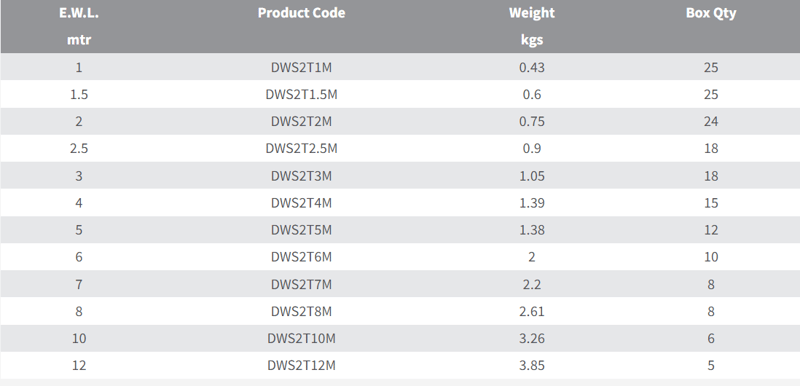Screen dimensions: 800x386
Task: Select product code DWS2T12M
Action: pos(301,366)
